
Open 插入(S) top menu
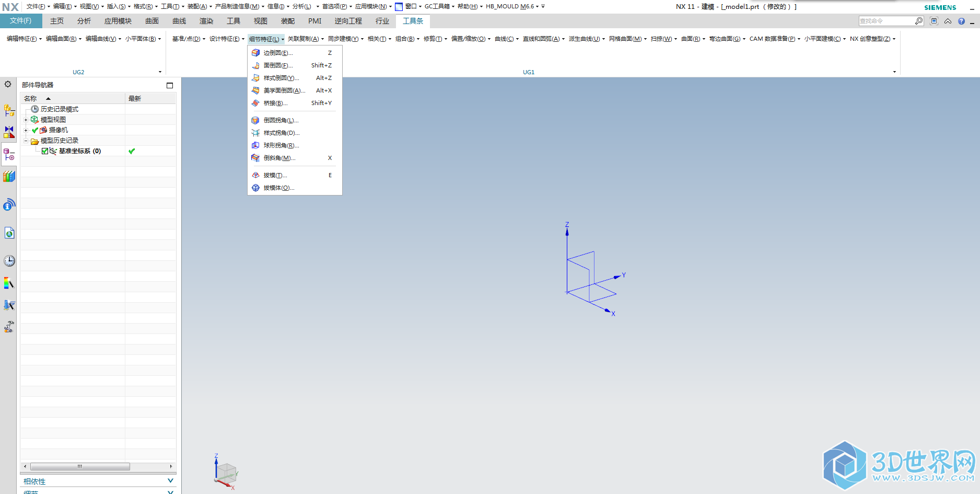click(x=119, y=6)
